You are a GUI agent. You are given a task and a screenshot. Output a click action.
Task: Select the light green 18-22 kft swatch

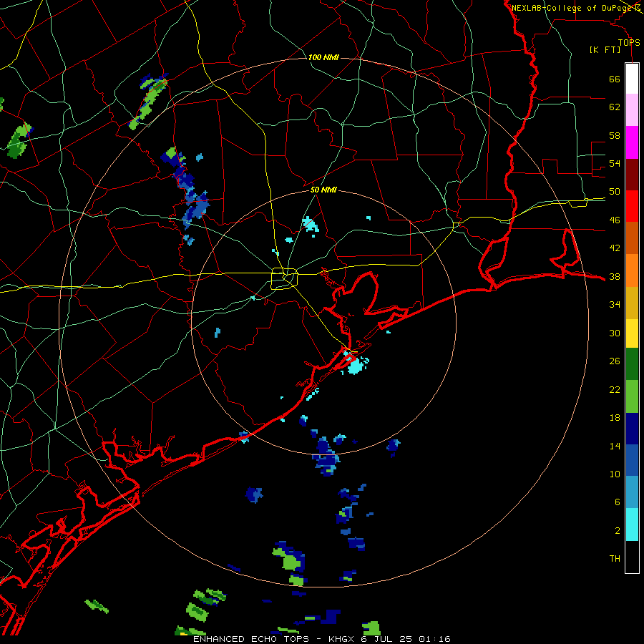632,396
